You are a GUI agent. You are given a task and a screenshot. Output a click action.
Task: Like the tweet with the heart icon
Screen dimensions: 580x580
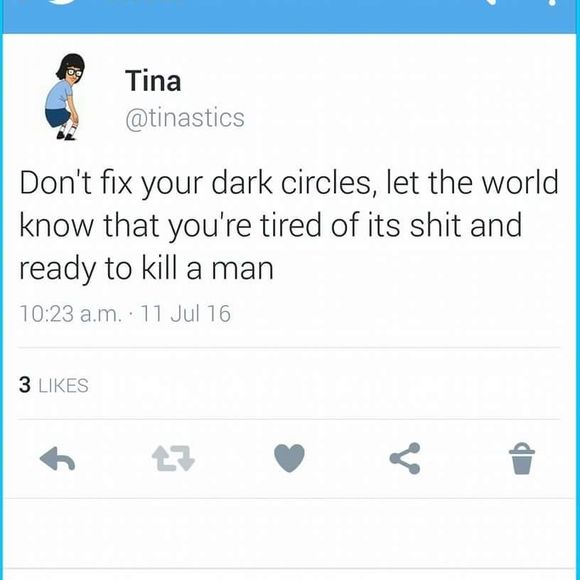(x=289, y=458)
